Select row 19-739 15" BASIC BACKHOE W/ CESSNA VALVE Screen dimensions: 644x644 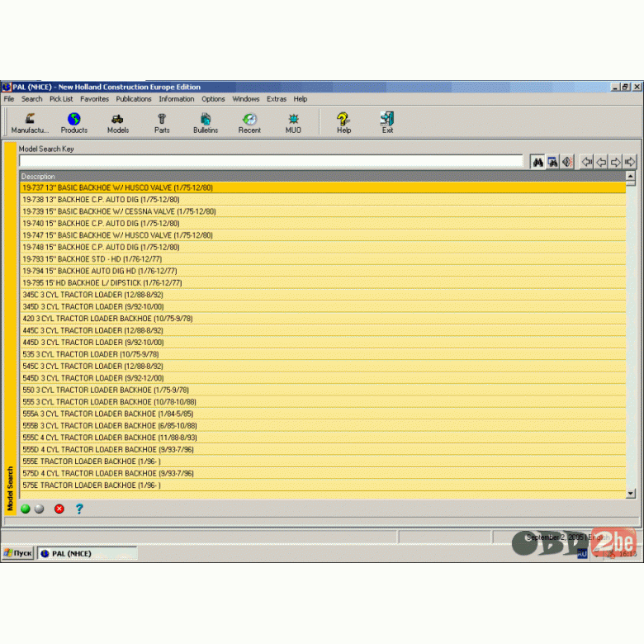[322, 211]
